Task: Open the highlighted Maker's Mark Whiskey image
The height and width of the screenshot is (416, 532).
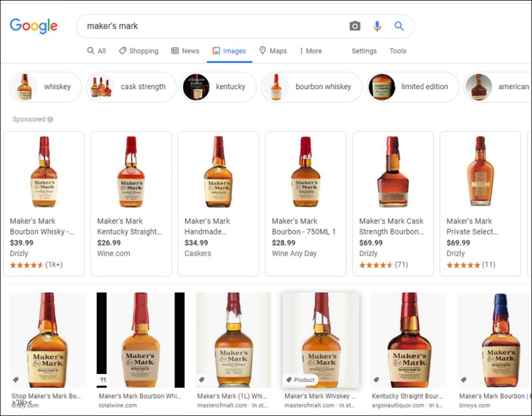Action: click(x=321, y=340)
